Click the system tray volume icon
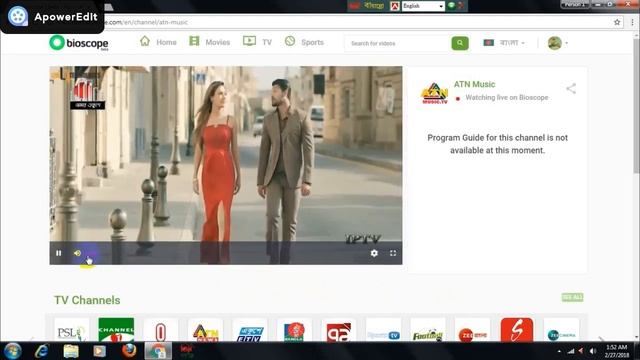The height and width of the screenshot is (360, 640). tap(593, 351)
